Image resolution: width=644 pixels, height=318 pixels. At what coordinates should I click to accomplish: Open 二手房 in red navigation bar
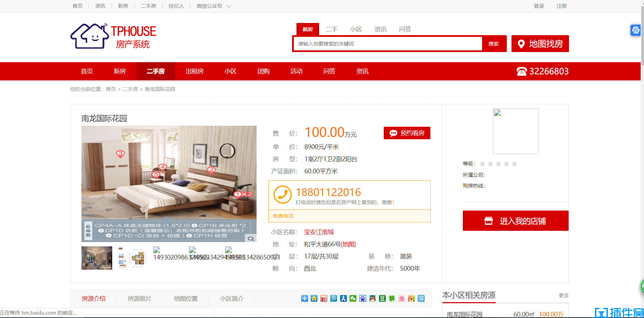click(156, 71)
